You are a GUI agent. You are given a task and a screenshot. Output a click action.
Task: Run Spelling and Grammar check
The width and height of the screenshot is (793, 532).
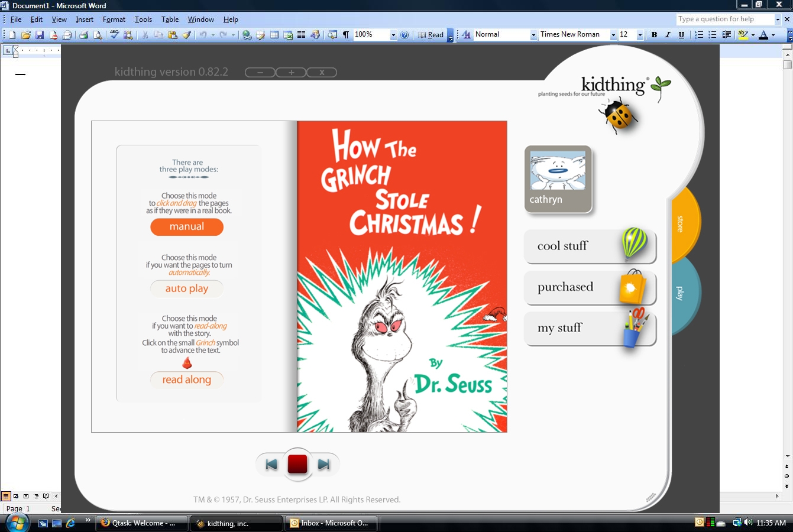coord(114,35)
